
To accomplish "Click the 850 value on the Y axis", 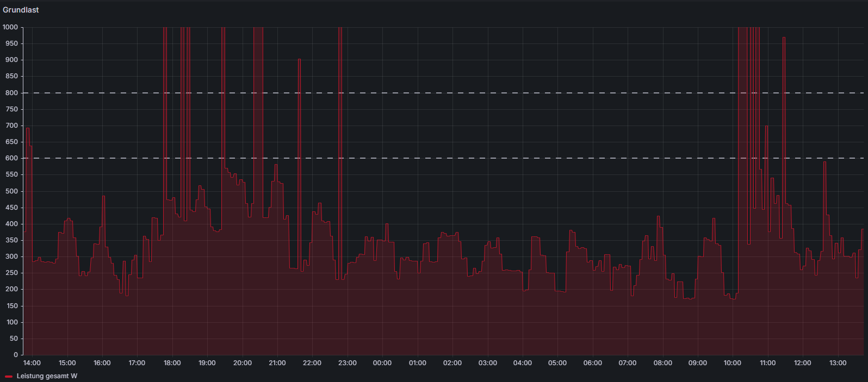I will tap(12, 76).
